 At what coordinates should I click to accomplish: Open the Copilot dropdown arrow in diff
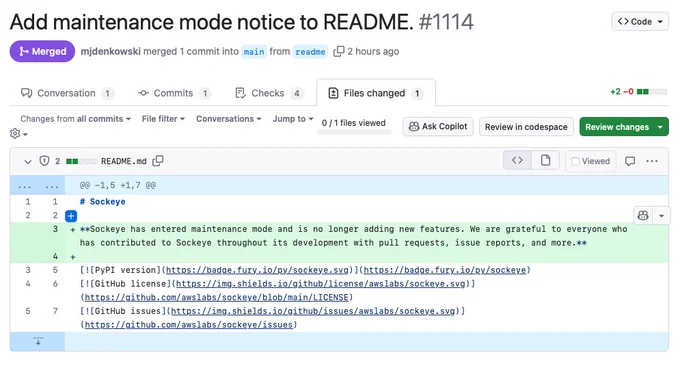pos(661,215)
